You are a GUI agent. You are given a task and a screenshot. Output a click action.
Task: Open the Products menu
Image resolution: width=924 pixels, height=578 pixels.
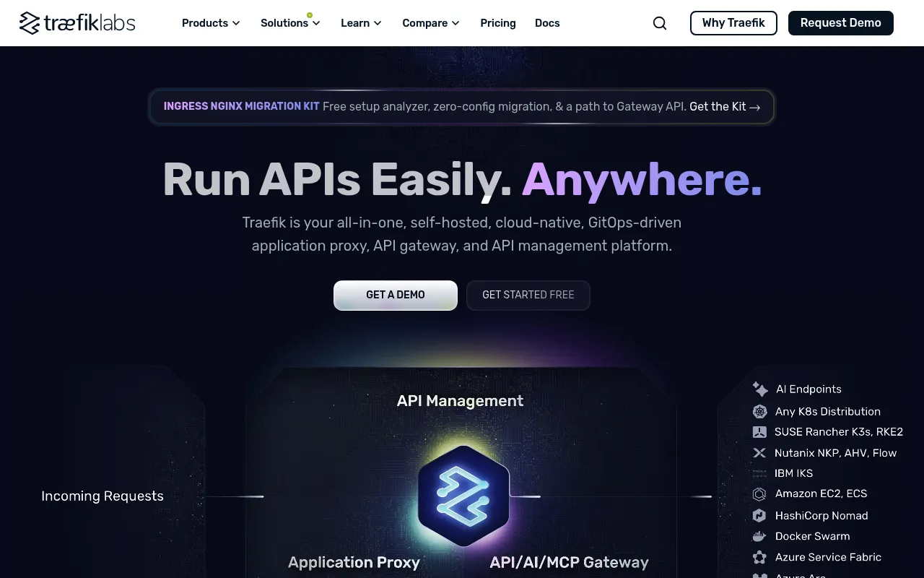(x=211, y=23)
